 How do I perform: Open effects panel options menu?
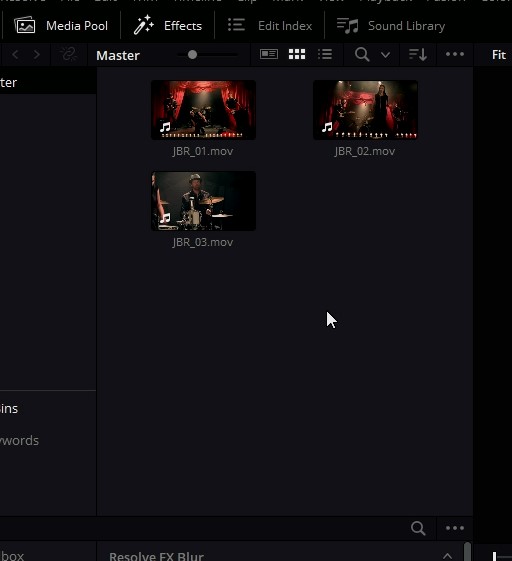click(455, 528)
